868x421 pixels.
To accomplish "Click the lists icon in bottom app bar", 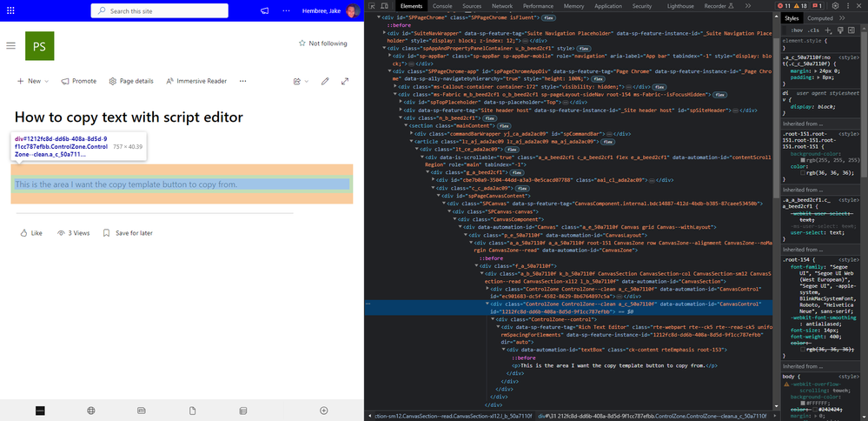I will click(x=242, y=411).
